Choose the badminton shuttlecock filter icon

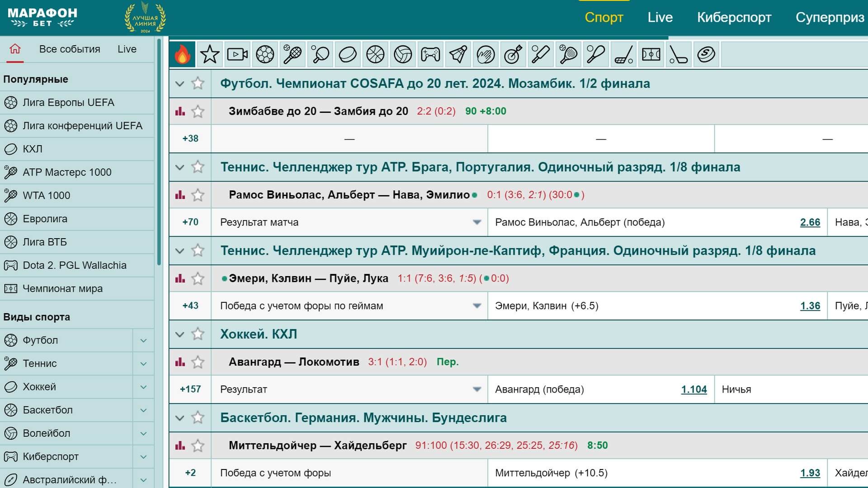(x=458, y=55)
